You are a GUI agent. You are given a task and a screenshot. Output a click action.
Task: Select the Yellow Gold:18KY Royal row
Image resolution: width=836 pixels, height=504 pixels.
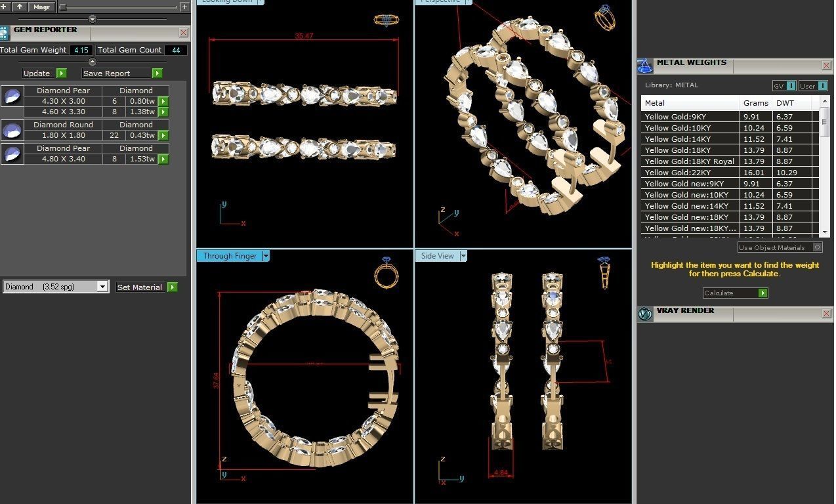coord(730,161)
